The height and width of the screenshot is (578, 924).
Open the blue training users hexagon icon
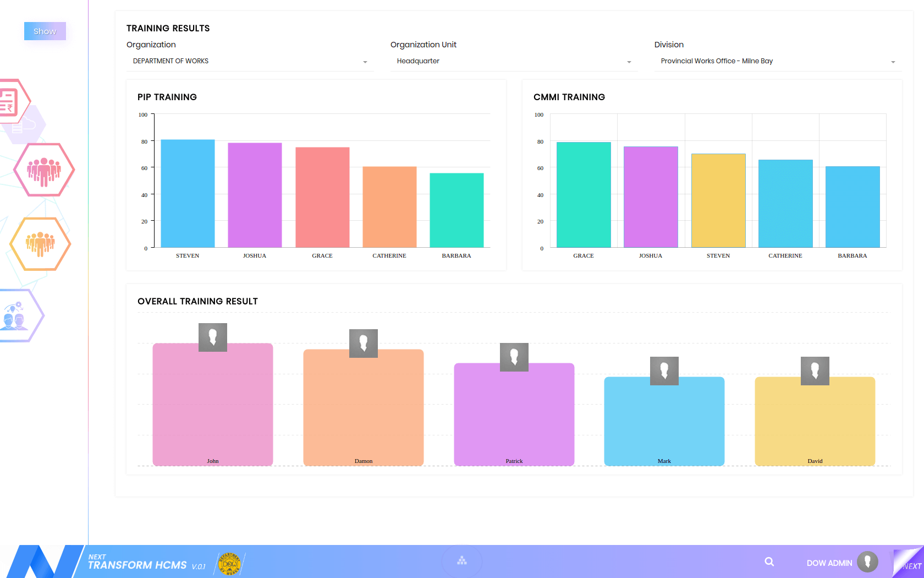click(15, 315)
